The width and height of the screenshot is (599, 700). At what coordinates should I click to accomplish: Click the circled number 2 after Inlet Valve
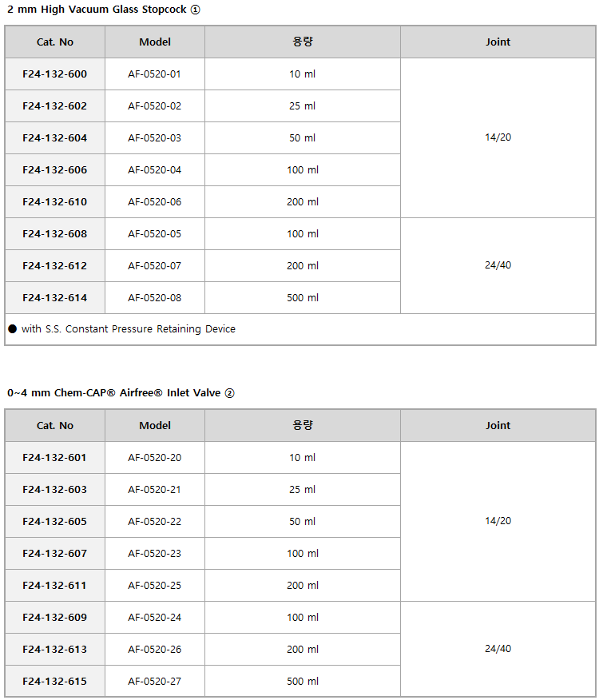[229, 393]
